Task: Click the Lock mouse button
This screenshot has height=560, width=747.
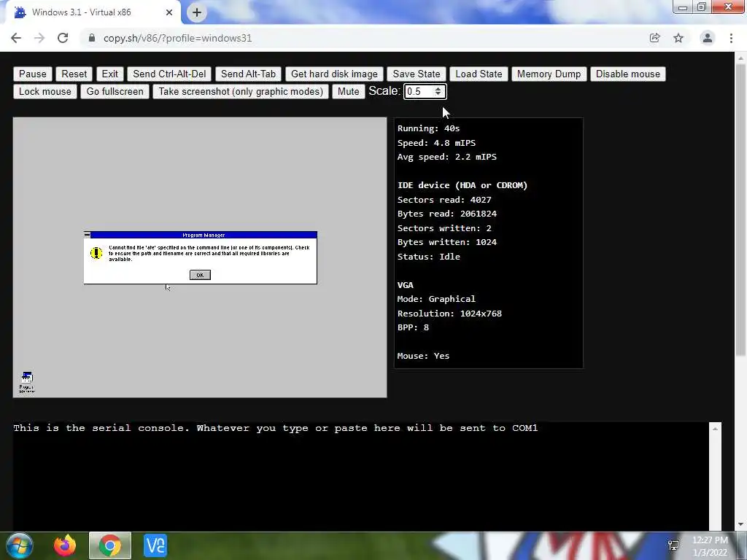Action: coord(44,91)
